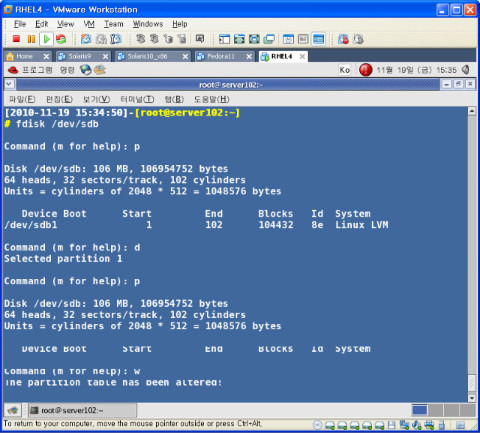Click the terminal scrollbar down arrow
Image resolution: width=480 pixels, height=433 pixels.
tap(472, 398)
